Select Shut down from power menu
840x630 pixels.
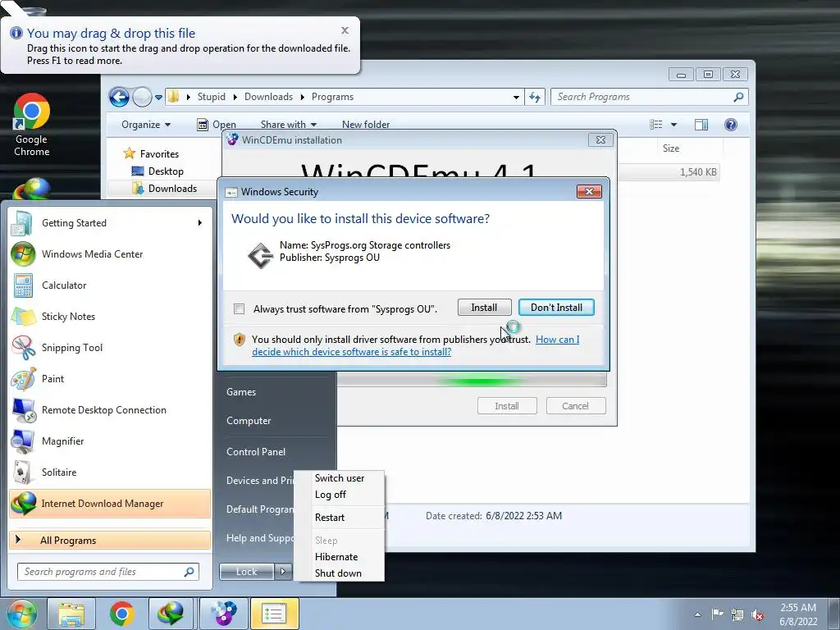coord(338,573)
